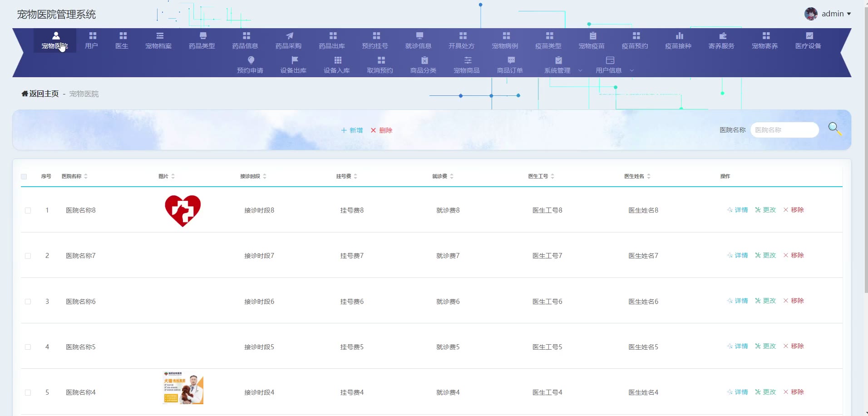Click the home icon beside 返回主页
This screenshot has width=868, height=416.
(x=25, y=94)
